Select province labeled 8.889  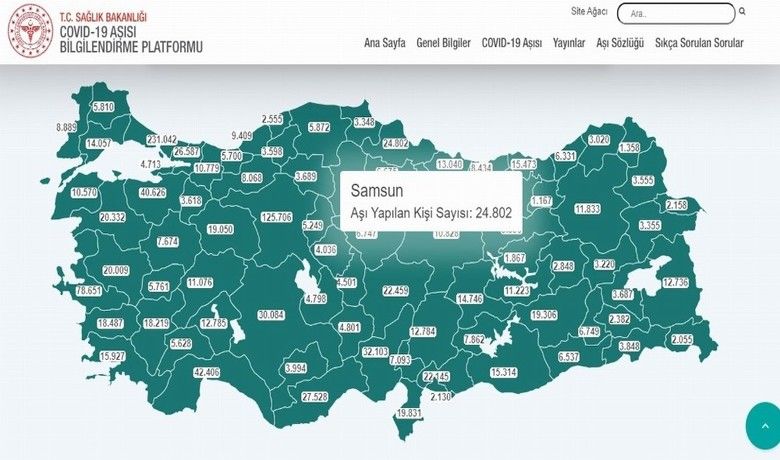pos(66,127)
